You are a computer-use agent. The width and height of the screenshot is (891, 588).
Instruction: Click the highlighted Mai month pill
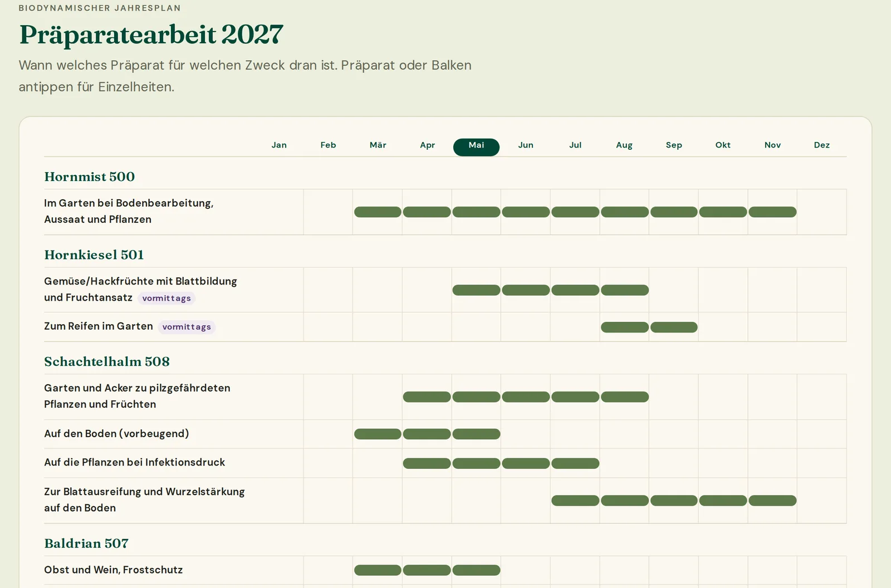click(476, 147)
